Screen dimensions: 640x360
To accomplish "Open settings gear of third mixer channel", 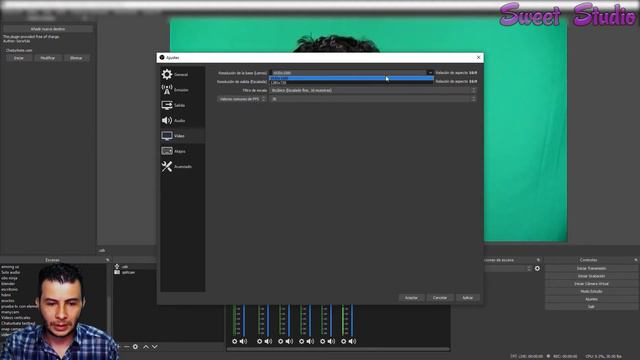I will [x=280, y=341].
